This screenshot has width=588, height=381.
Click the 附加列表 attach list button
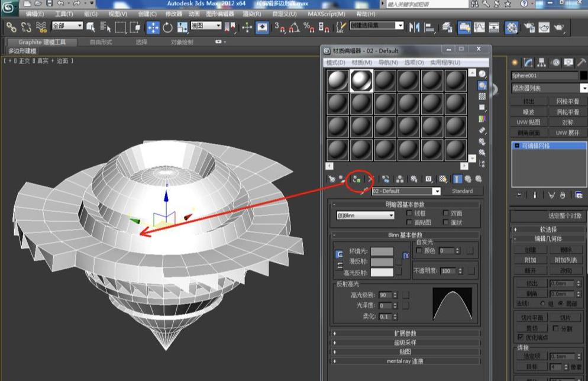click(566, 260)
